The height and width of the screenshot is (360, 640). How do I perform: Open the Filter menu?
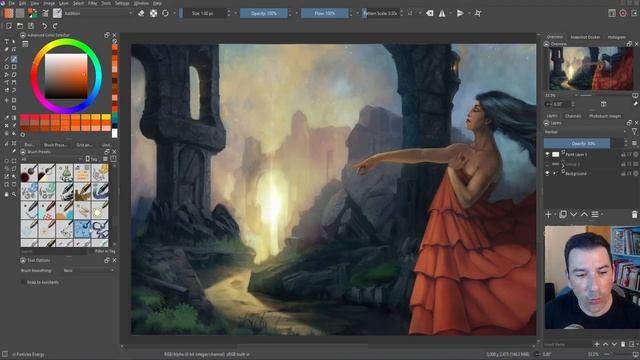[x=93, y=3]
